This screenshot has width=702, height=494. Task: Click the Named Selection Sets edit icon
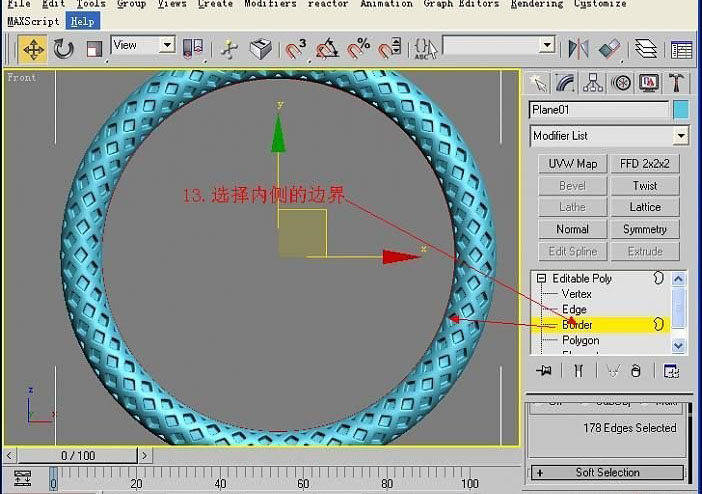425,49
